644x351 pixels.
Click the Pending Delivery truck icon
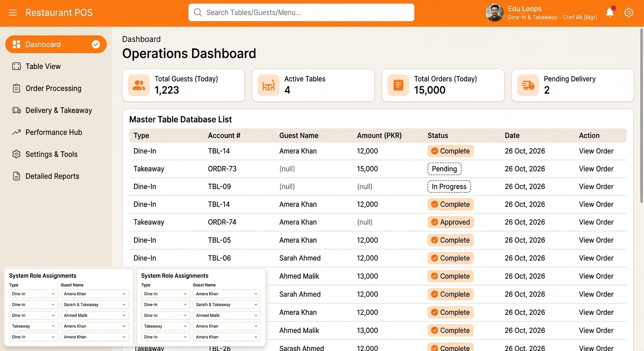(x=528, y=85)
